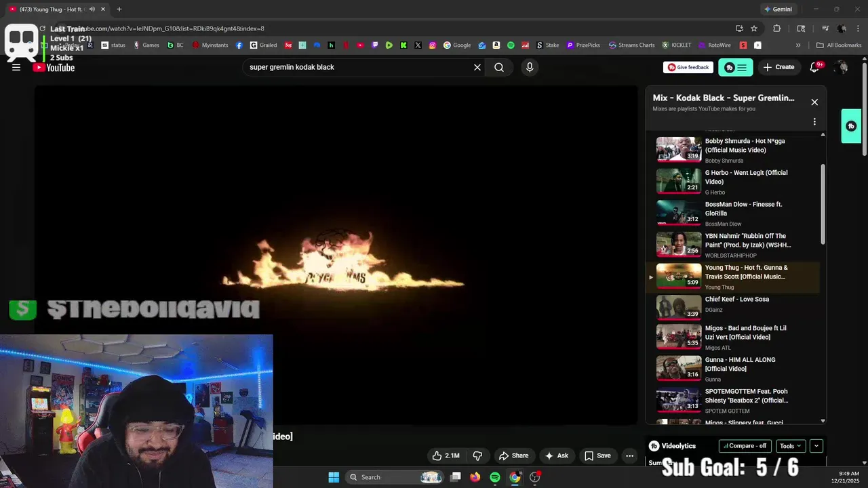Open the Streams Charts bookmark
868x488 pixels.
coord(632,45)
